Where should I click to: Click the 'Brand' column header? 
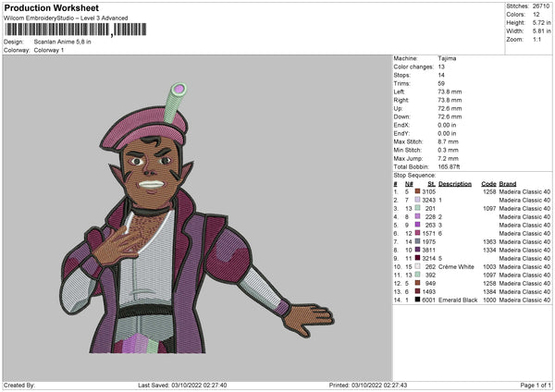tap(508, 184)
